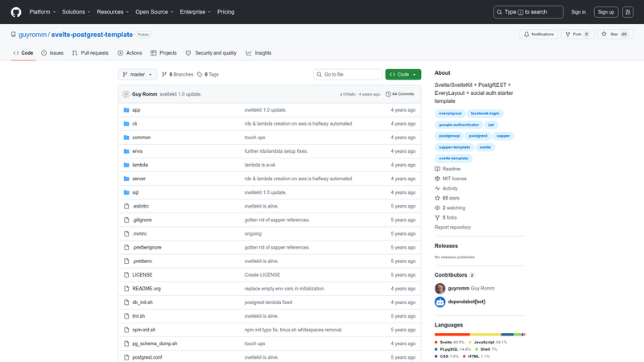This screenshot has width=644, height=362.
Task: Open the 0 Tags link
Action: tap(208, 74)
